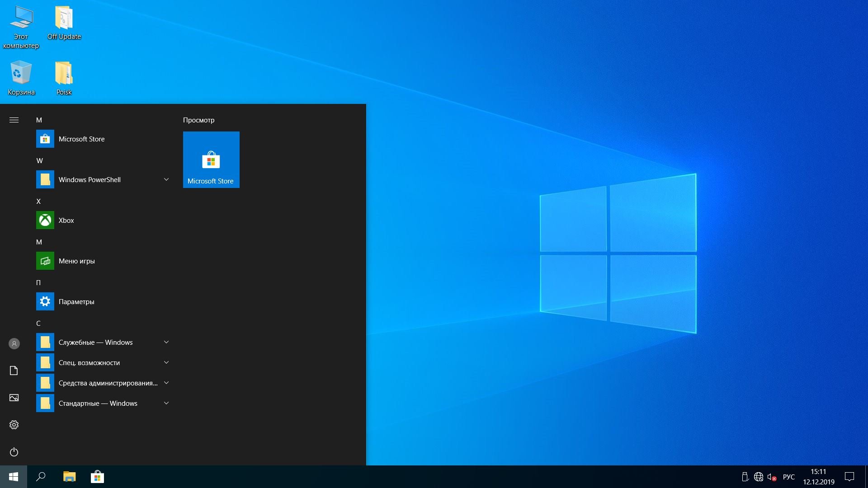Toggle speaker/sound icon in taskbar
868x488 pixels.
tap(774, 476)
